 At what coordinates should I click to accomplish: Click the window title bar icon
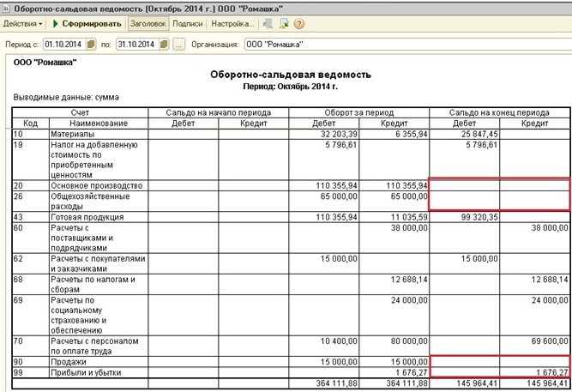pyautogui.click(x=6, y=9)
